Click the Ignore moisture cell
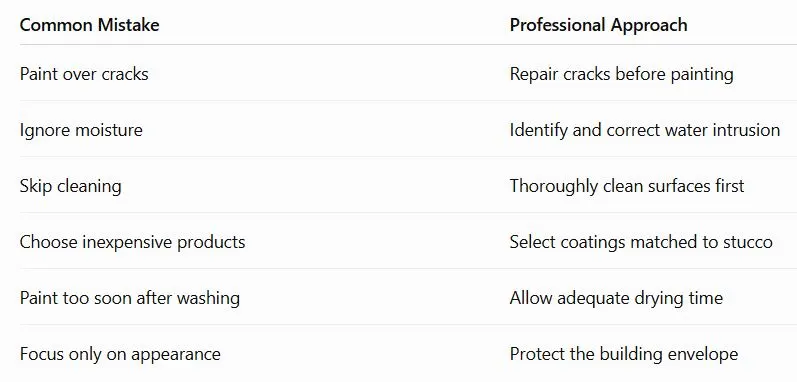Viewport: 797px width, 382px height. [x=81, y=130]
